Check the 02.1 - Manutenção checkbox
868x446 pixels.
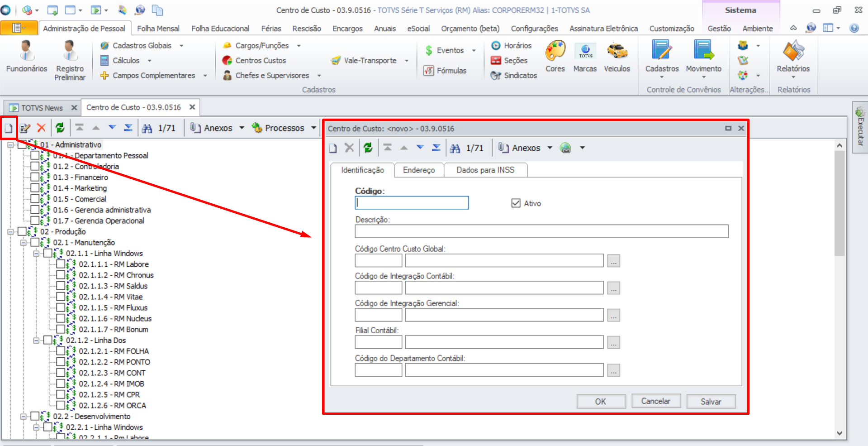point(35,242)
